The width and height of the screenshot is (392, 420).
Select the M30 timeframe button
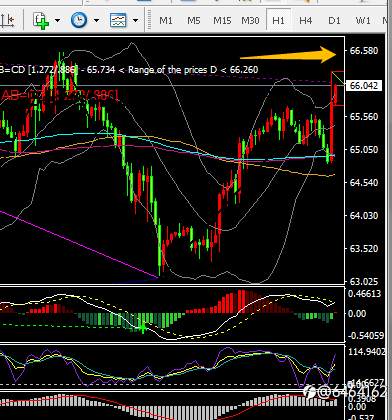click(250, 21)
